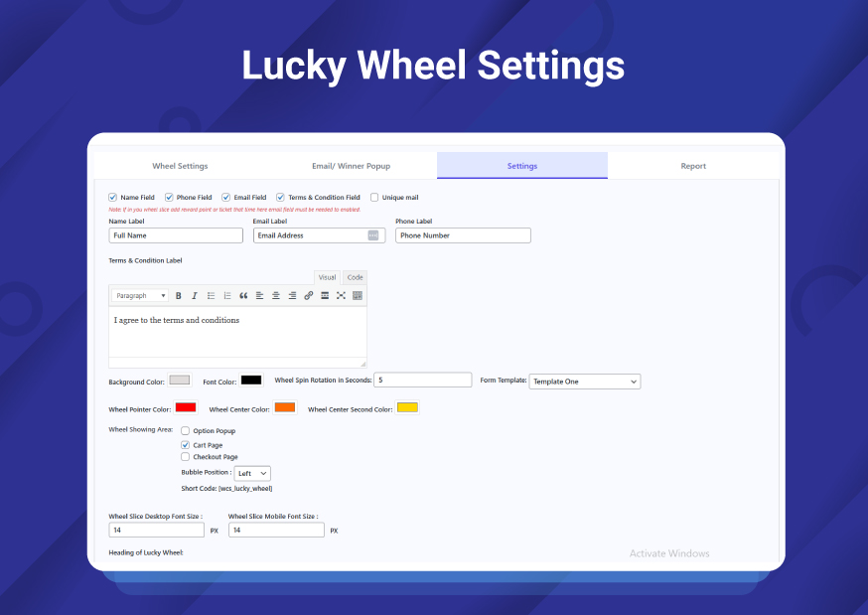
Task: Open the Bubble Position dropdown
Action: click(252, 473)
